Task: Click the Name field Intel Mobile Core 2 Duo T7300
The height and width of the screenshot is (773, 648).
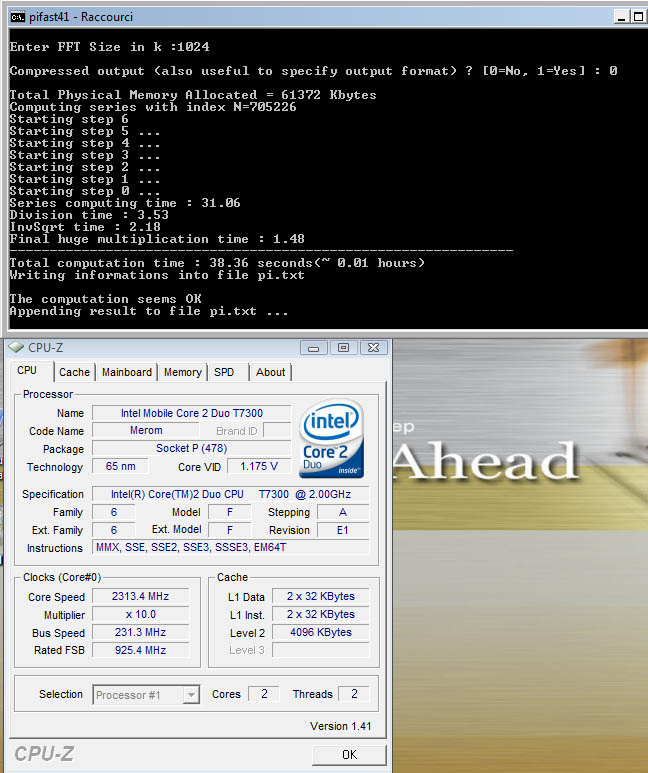Action: 192,413
